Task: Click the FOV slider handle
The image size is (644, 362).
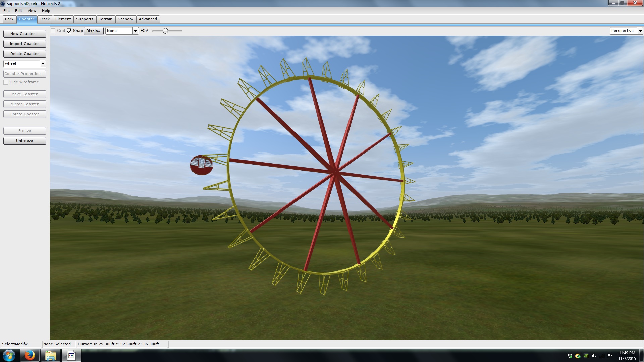Action: tap(165, 31)
